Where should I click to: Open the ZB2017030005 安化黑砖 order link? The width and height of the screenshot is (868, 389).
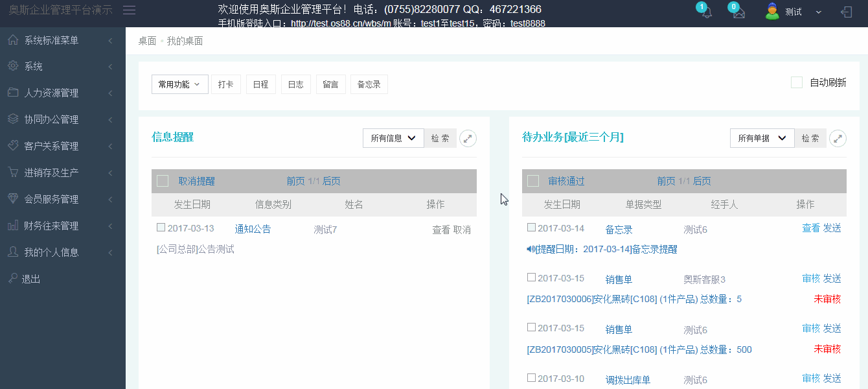click(639, 349)
